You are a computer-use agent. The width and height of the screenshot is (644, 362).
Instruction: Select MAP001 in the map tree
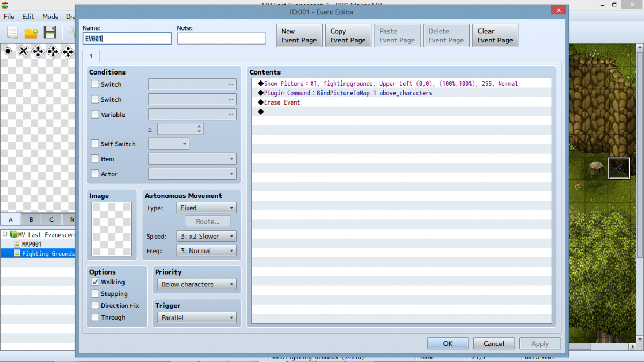point(32,244)
